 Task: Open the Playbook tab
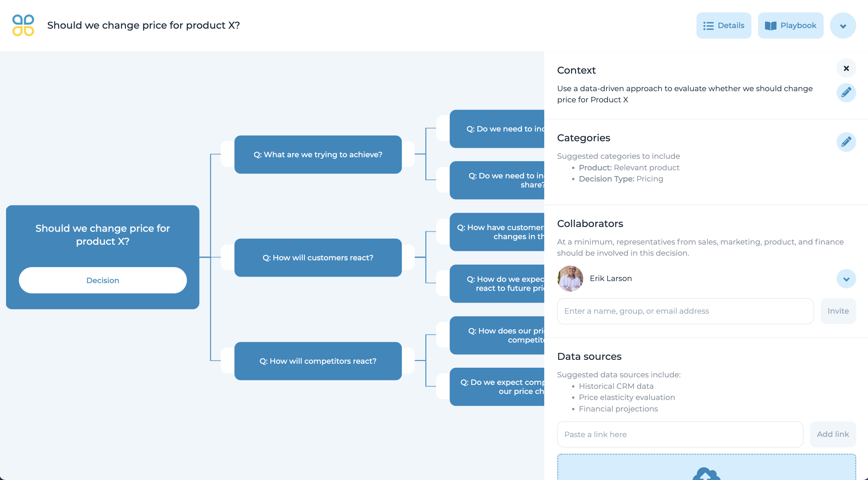coord(790,26)
